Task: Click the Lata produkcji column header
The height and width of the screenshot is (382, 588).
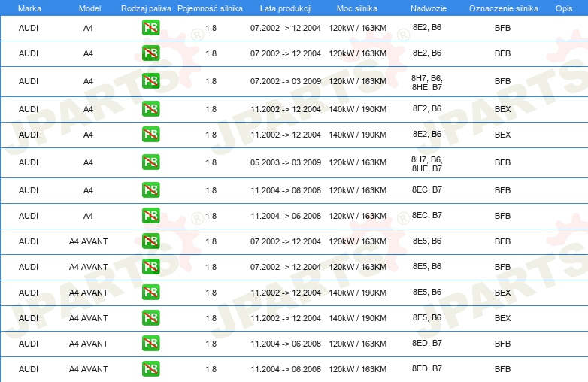Action: [285, 8]
